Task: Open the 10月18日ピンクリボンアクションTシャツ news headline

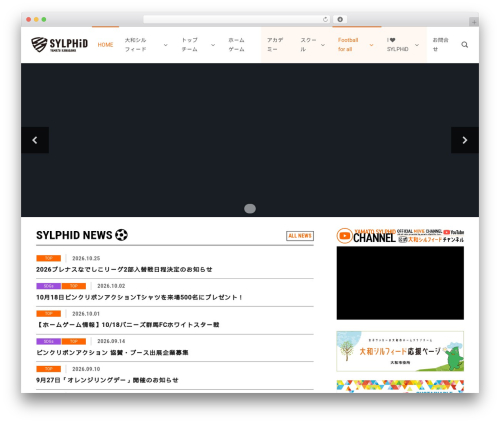Action: coord(139,297)
